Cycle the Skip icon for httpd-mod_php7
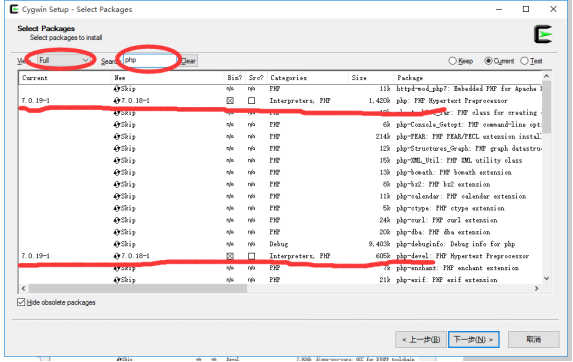 (117, 89)
